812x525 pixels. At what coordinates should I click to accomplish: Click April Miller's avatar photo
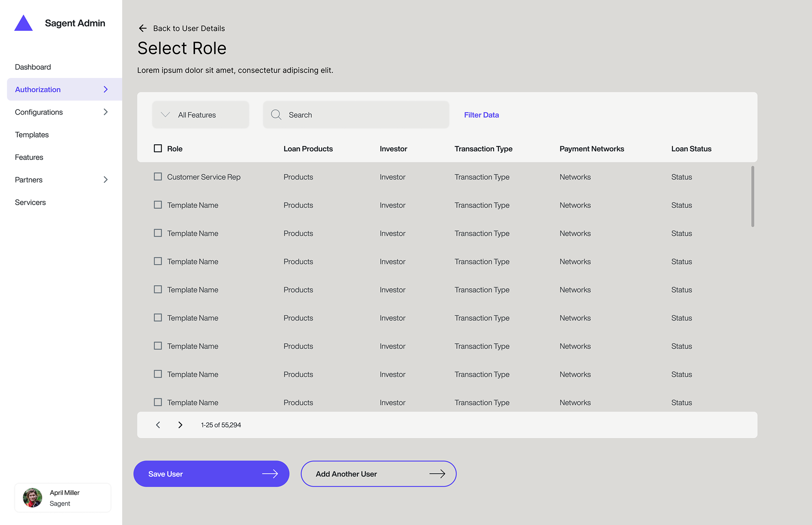point(33,498)
